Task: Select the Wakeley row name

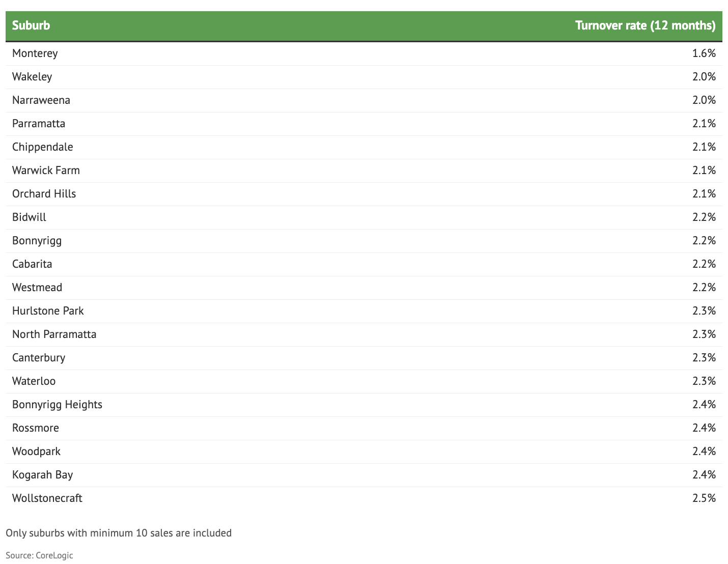Action: click(32, 77)
